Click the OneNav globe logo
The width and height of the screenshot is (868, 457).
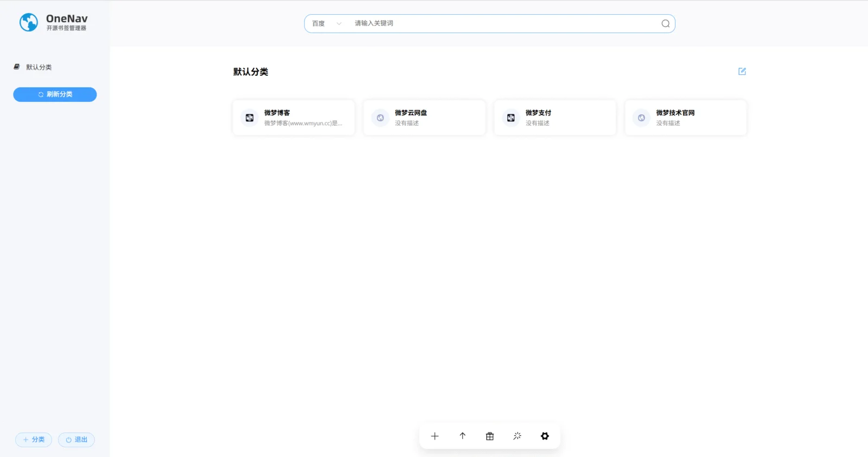click(29, 22)
